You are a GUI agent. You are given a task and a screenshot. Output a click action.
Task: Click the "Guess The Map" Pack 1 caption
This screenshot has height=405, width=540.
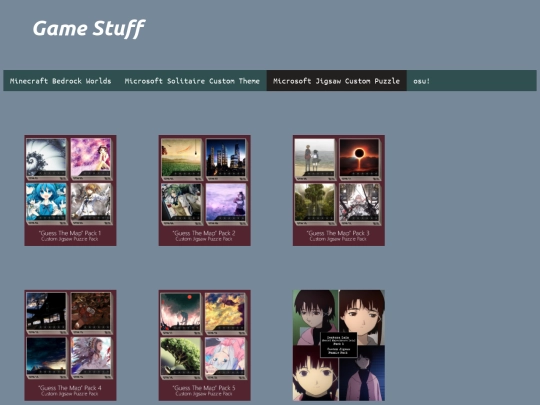tap(70, 236)
